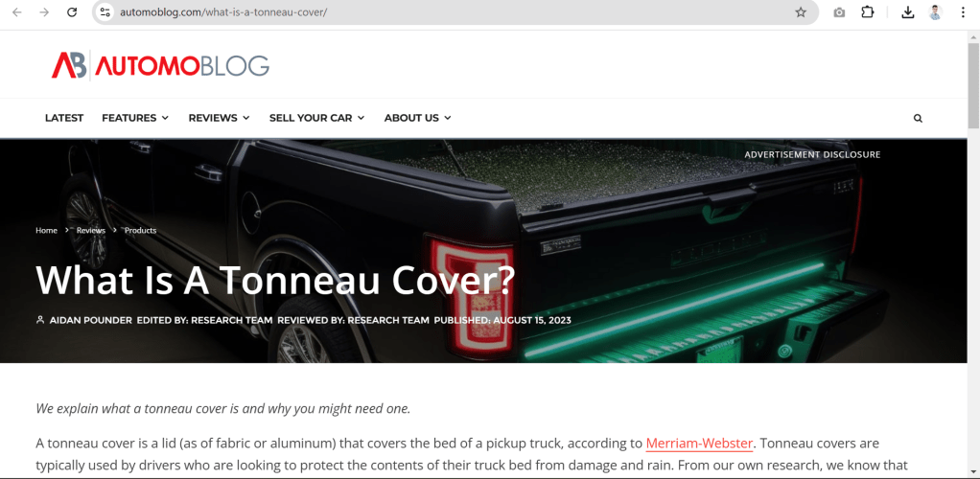
Task: Go to Home in the breadcrumb
Action: click(46, 231)
